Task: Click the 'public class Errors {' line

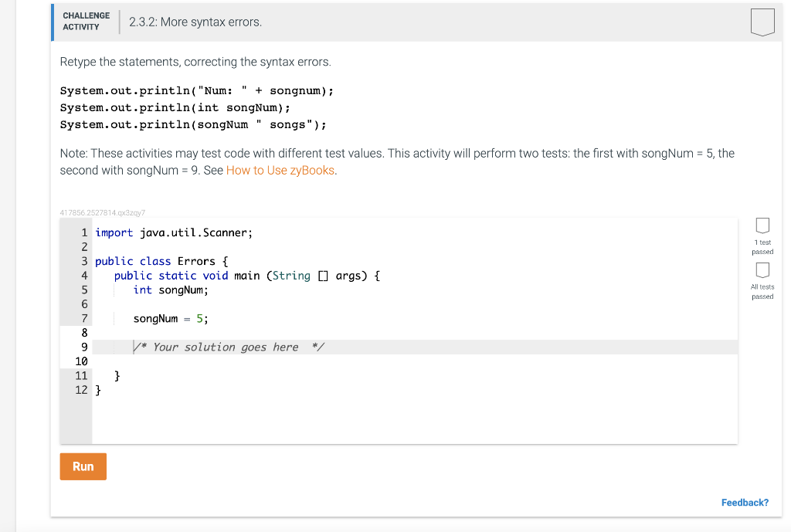Action: pyautogui.click(x=161, y=261)
